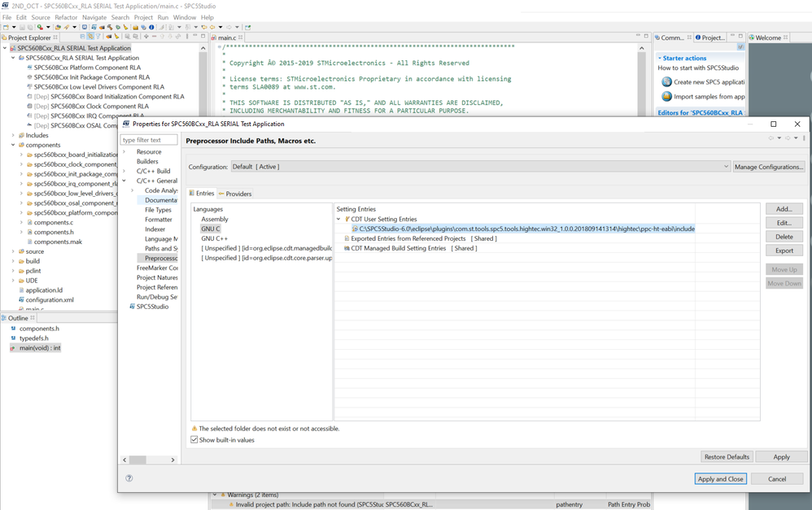
Task: Click Restore Defaults button
Action: point(727,456)
